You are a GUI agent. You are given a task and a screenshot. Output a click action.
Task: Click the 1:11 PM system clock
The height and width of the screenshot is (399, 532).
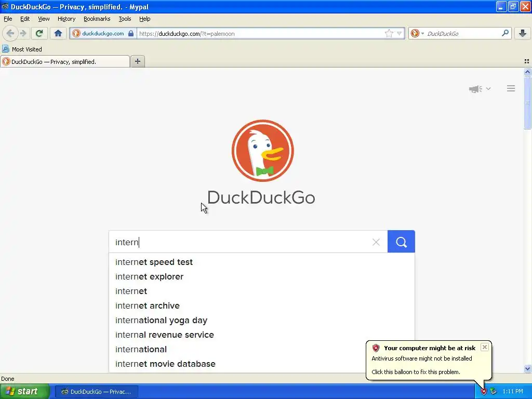[513, 392]
